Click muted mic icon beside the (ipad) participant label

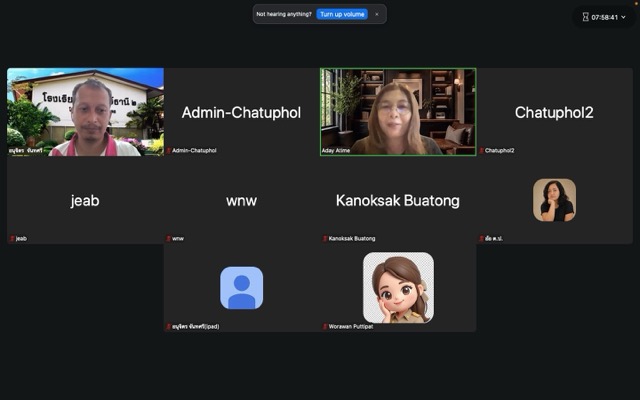[x=169, y=327]
